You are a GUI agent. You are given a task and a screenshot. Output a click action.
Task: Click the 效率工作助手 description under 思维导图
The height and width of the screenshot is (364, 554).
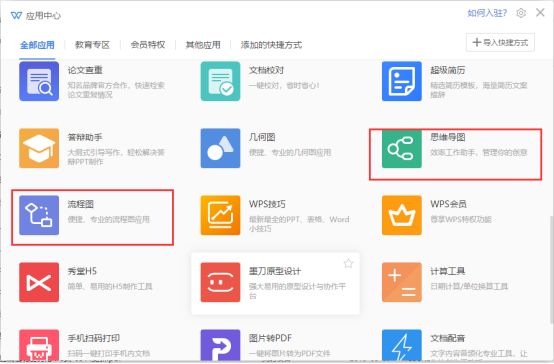(x=479, y=152)
